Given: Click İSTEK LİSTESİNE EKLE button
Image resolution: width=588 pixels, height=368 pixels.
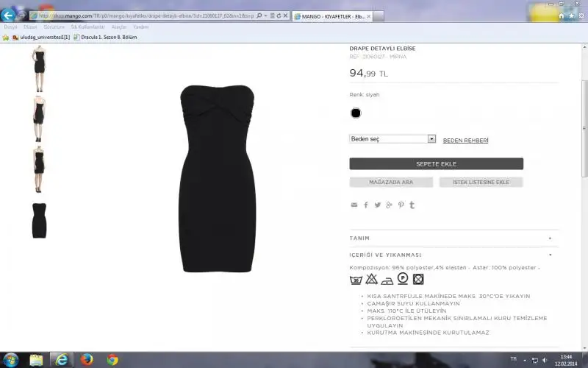Looking at the screenshot, I should [481, 182].
